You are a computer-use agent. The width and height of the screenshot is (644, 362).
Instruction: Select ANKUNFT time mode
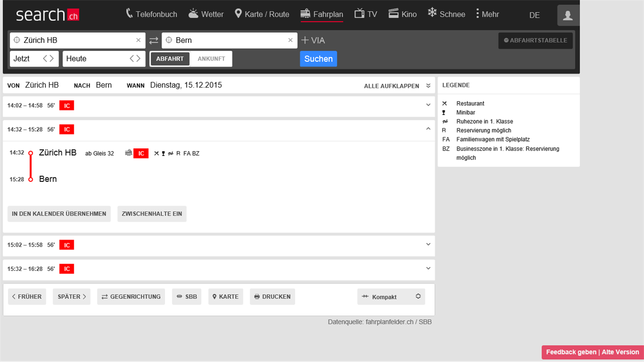[x=211, y=59]
